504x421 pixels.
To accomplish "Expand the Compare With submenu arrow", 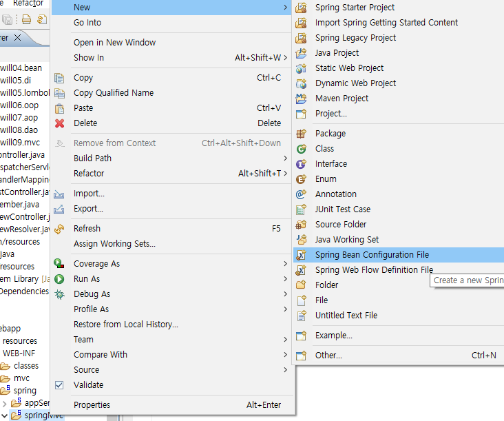I will coord(286,354).
